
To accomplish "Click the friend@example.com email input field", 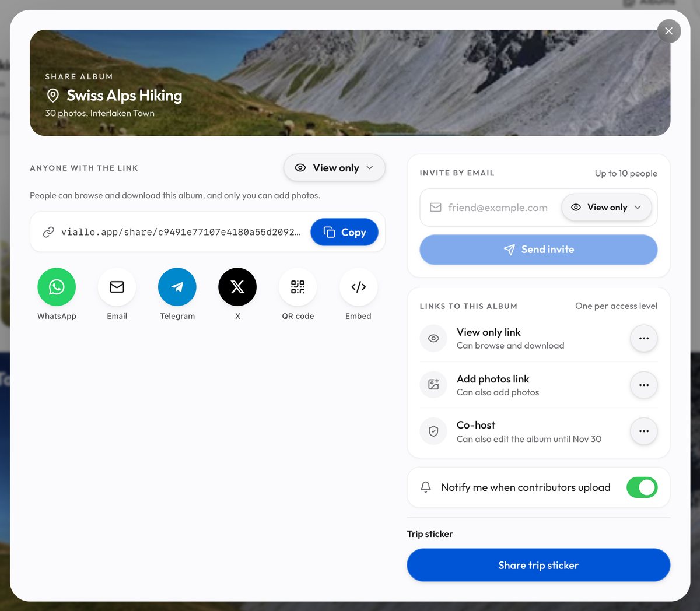I will (x=498, y=208).
